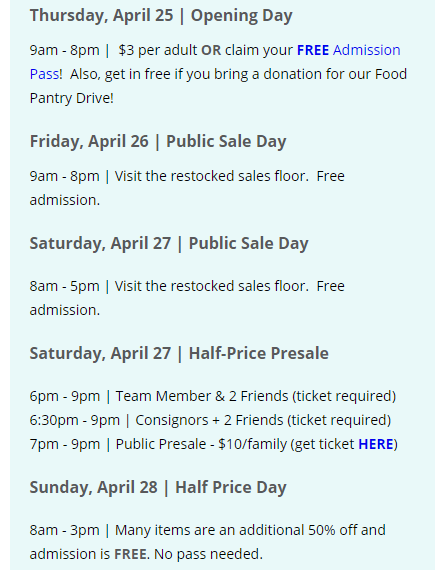Click the No pass needed text
The width and height of the screenshot is (444, 570).
(208, 554)
